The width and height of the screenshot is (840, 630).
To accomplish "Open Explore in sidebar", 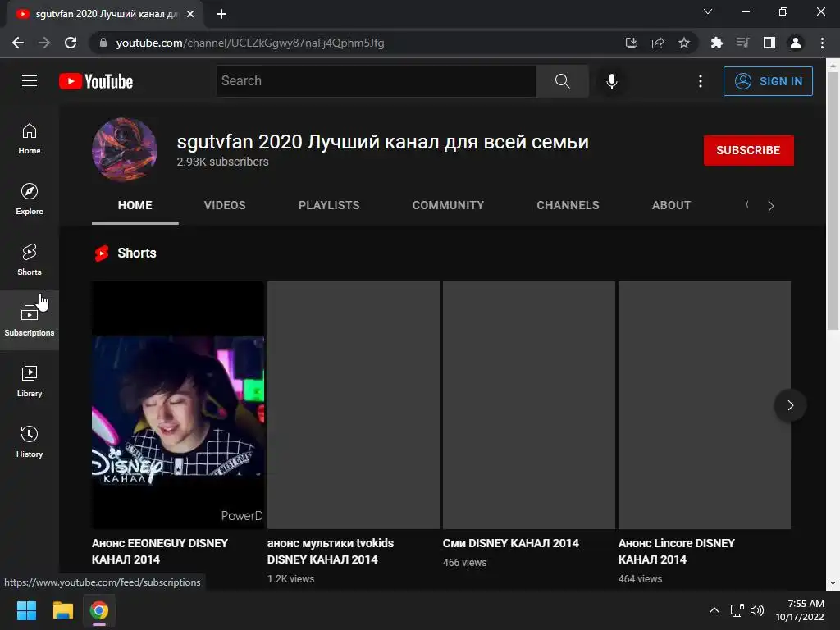I will point(30,199).
